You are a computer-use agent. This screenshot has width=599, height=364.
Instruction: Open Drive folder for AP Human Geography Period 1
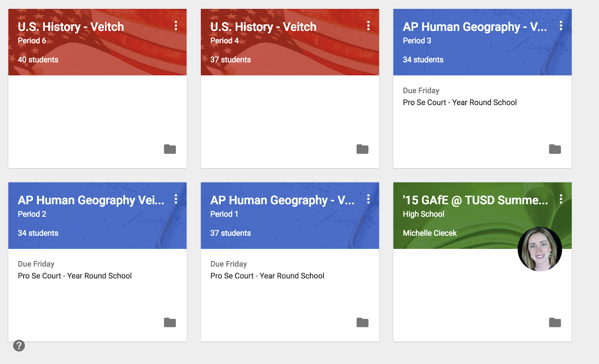click(362, 322)
